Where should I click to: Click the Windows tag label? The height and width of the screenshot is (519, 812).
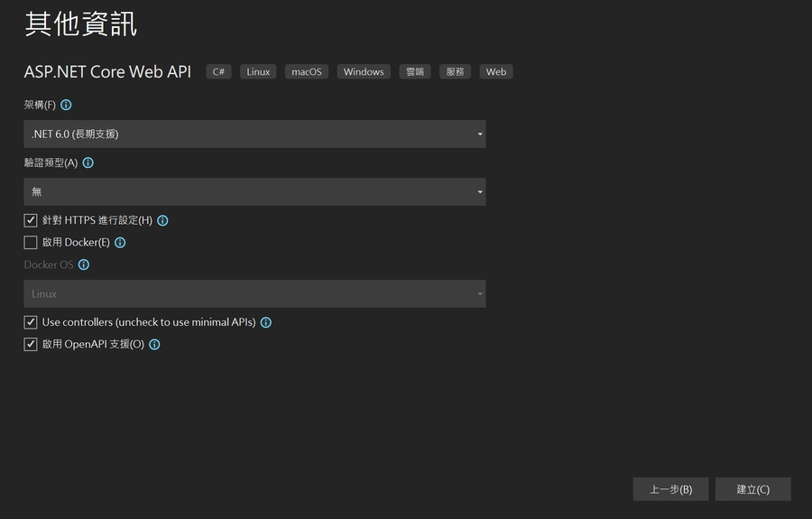point(364,72)
